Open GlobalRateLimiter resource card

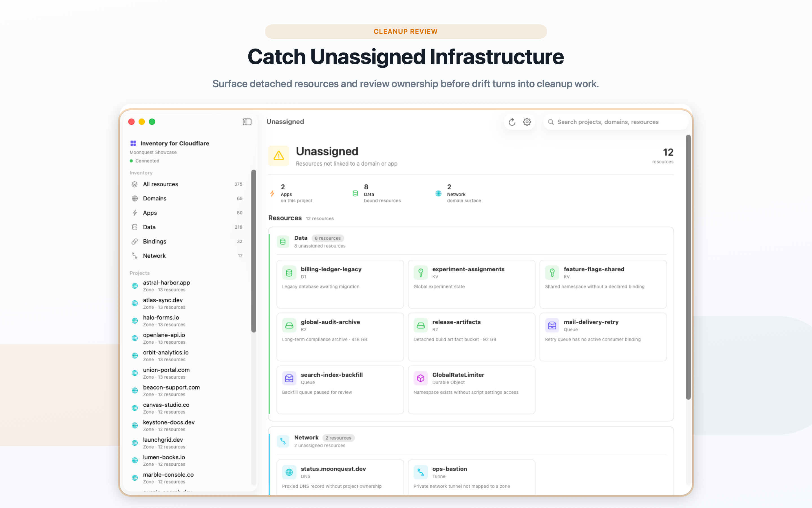(471, 389)
